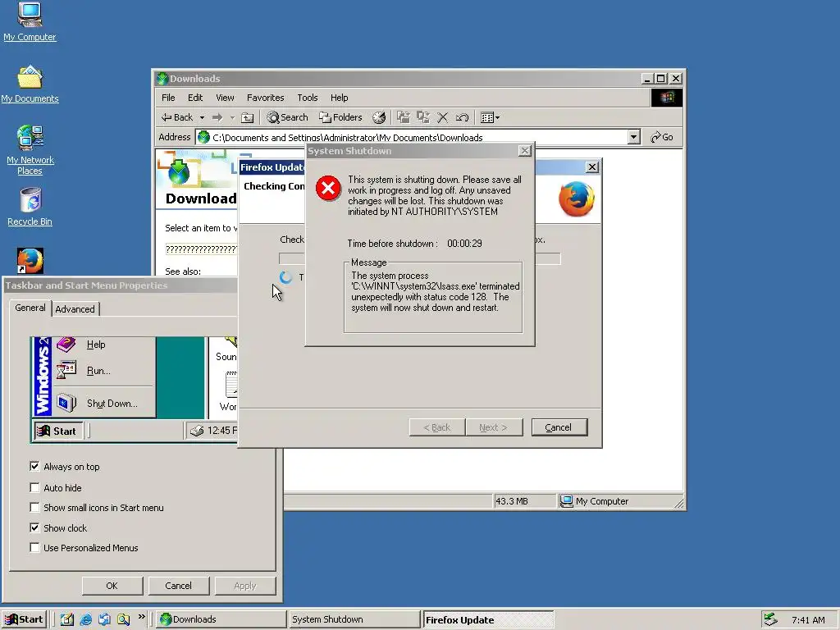Image resolution: width=840 pixels, height=630 pixels.
Task: Switch to Firefox Update taskbar button
Action: coord(487,620)
